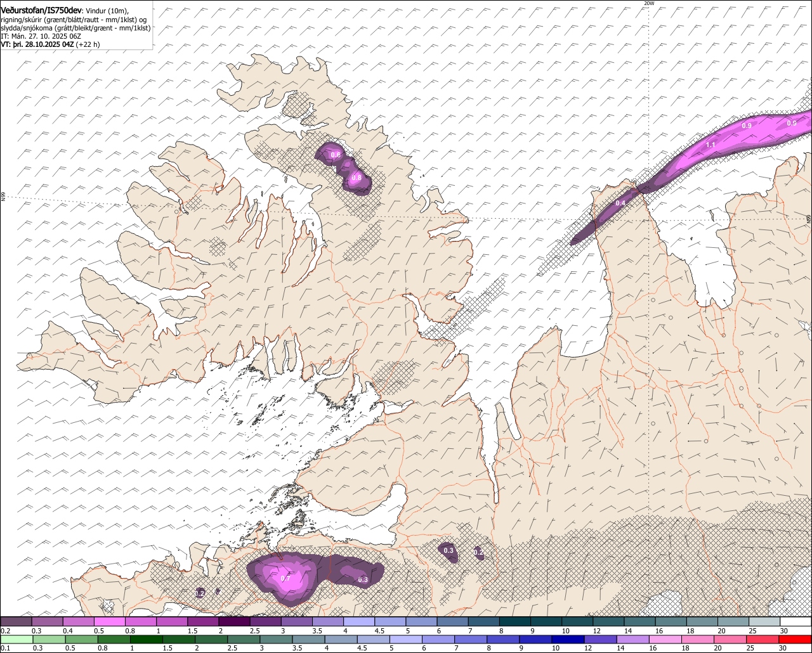Click the 0.4 label in the purple scale legend

click(x=68, y=631)
